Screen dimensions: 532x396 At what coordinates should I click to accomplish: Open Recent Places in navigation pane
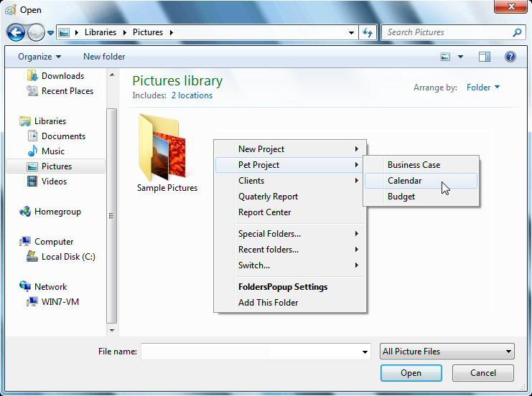tap(67, 91)
